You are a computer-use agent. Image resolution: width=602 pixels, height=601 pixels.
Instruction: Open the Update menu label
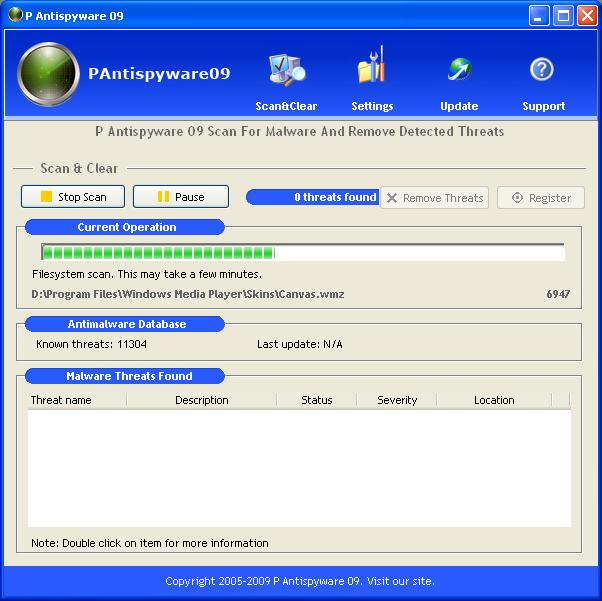point(459,106)
